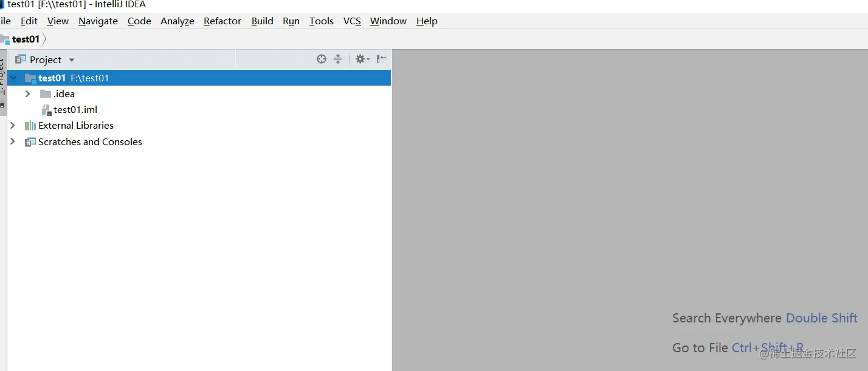The image size is (868, 371).
Task: Open the Code menu
Action: click(x=139, y=21)
